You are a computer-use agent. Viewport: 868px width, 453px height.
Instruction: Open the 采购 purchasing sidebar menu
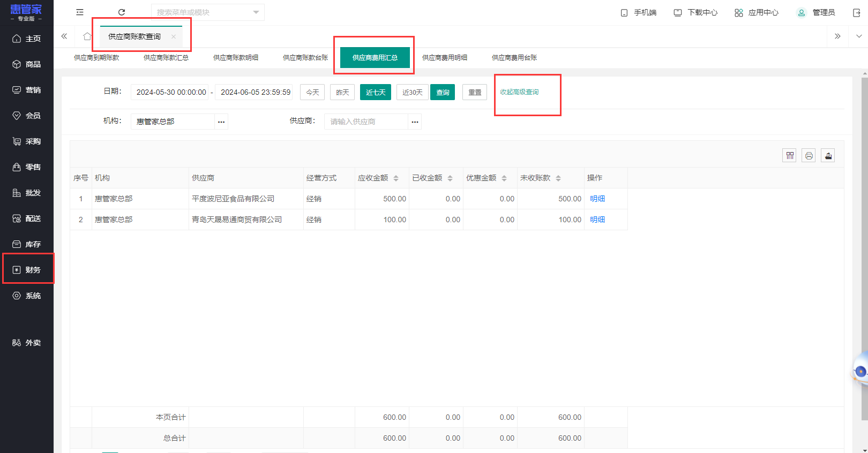click(x=27, y=141)
